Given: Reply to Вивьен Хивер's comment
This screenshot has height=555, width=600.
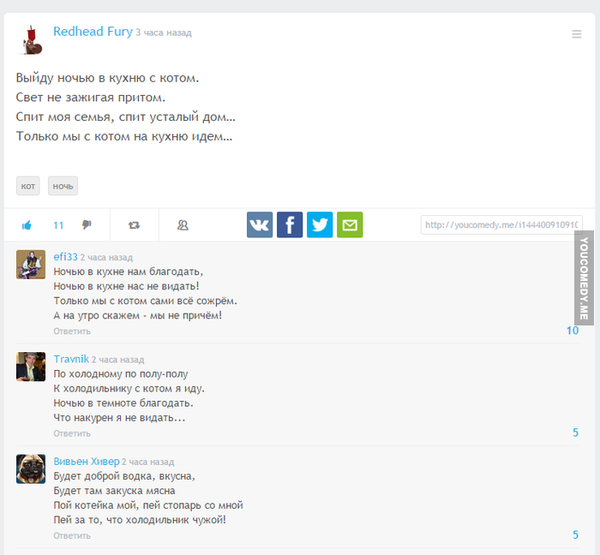Looking at the screenshot, I should click(72, 535).
